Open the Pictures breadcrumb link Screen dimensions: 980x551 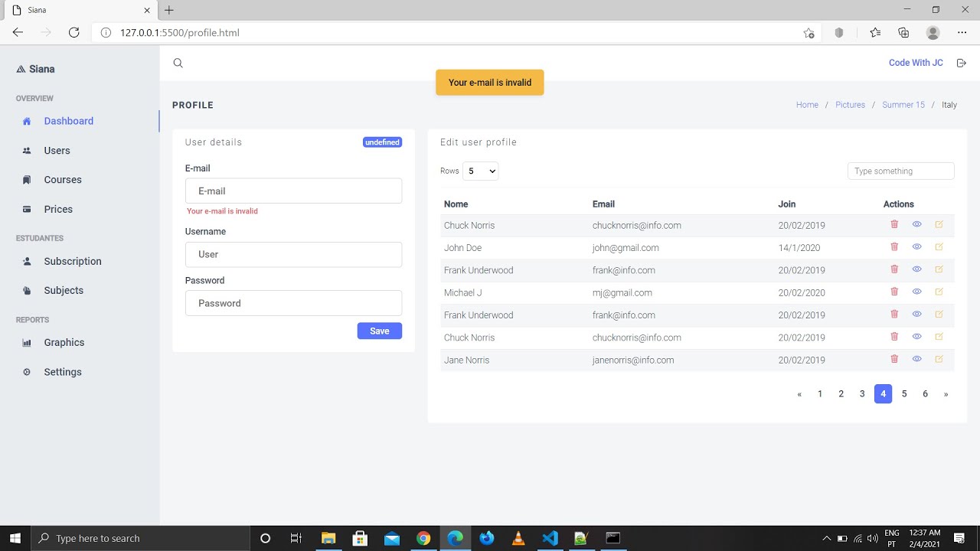850,105
